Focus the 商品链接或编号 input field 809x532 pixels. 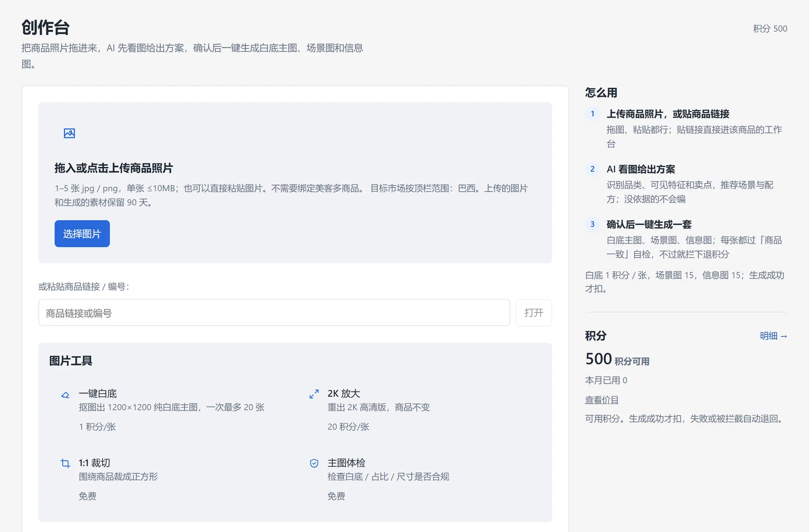click(274, 313)
